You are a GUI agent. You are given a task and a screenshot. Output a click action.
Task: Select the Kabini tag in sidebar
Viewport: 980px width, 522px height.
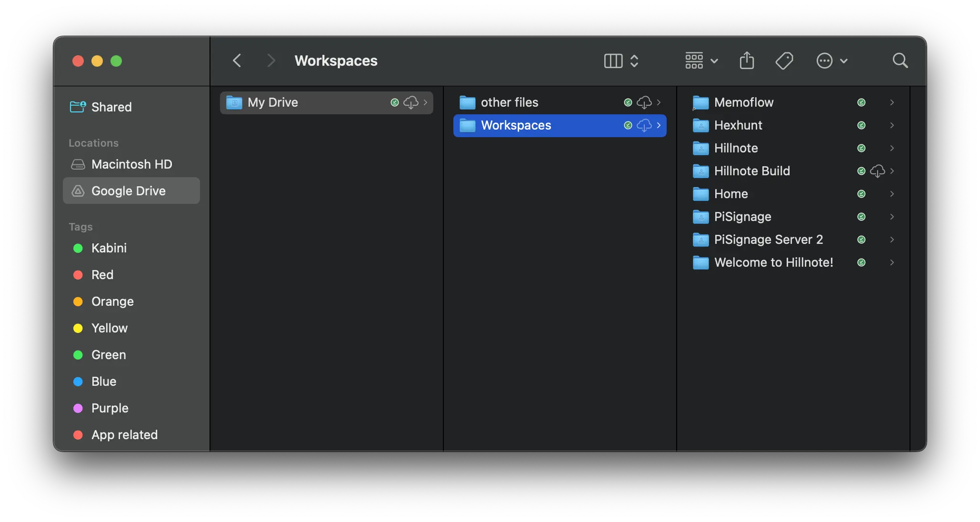pyautogui.click(x=109, y=248)
